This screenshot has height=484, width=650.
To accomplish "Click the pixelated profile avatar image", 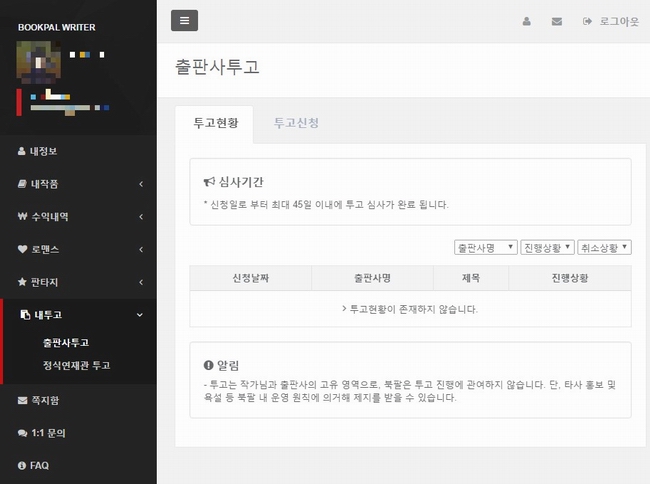I will 39,60.
